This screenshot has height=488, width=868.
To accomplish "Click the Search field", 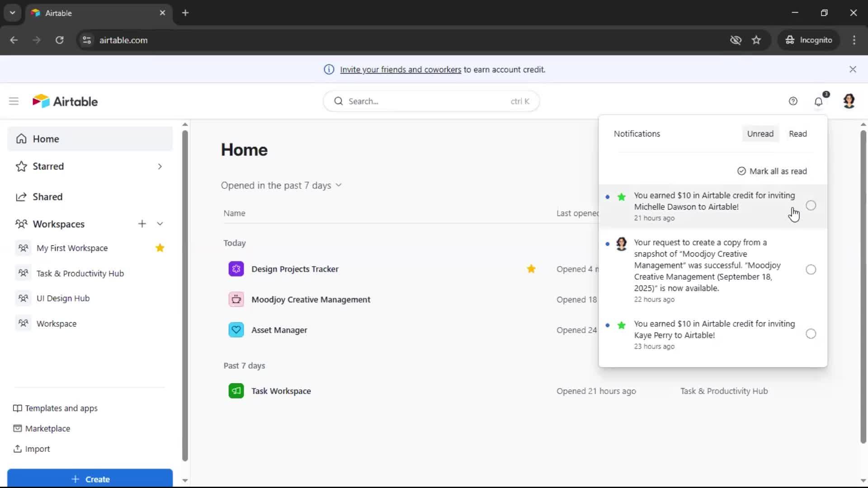I will click(431, 101).
